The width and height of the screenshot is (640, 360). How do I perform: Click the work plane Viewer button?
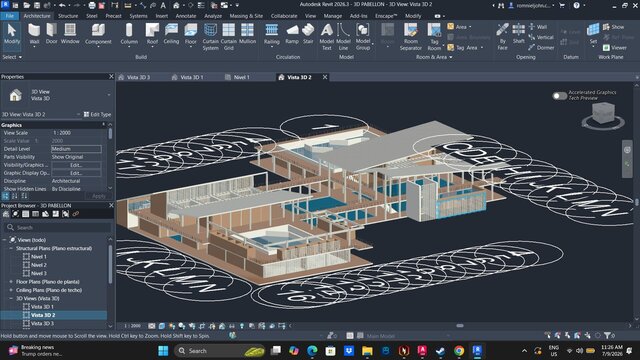click(x=615, y=48)
